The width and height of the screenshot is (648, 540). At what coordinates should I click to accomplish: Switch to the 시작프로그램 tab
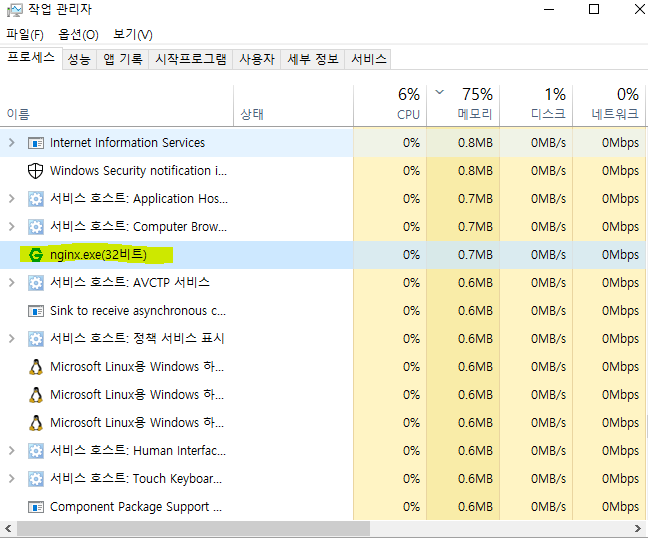point(191,59)
